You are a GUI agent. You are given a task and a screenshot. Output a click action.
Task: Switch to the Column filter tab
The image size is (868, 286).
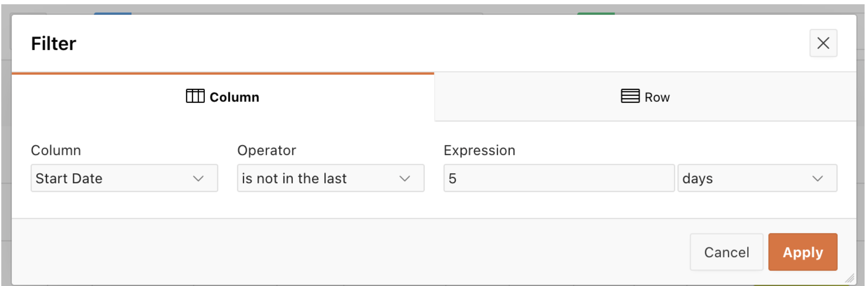click(x=223, y=97)
